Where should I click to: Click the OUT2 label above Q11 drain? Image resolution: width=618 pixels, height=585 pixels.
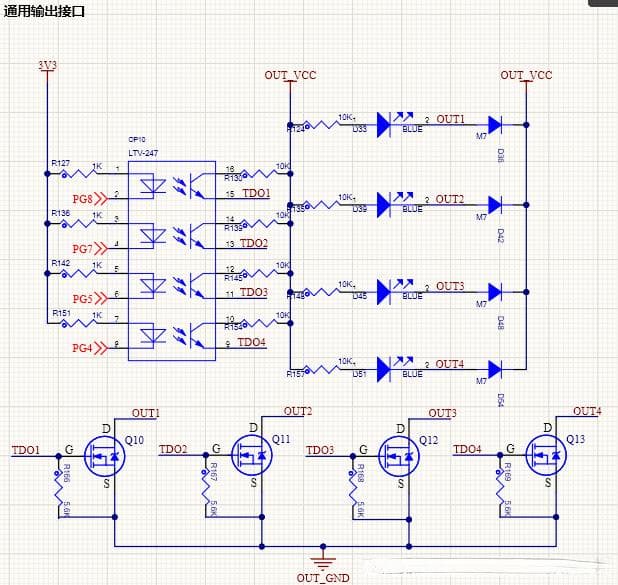pos(298,412)
